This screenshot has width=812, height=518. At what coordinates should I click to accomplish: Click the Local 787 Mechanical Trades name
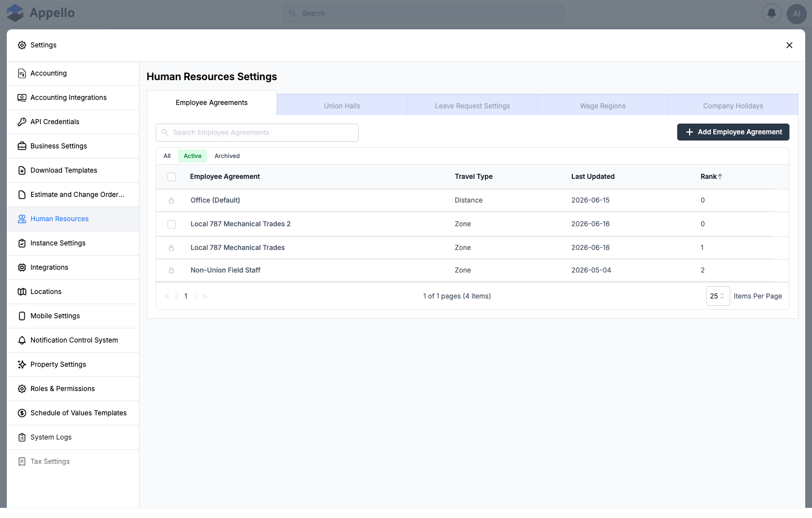point(237,248)
